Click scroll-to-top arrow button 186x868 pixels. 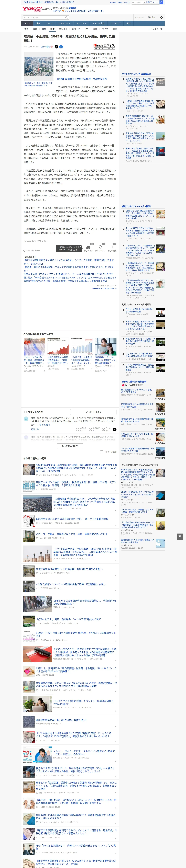coord(180,537)
